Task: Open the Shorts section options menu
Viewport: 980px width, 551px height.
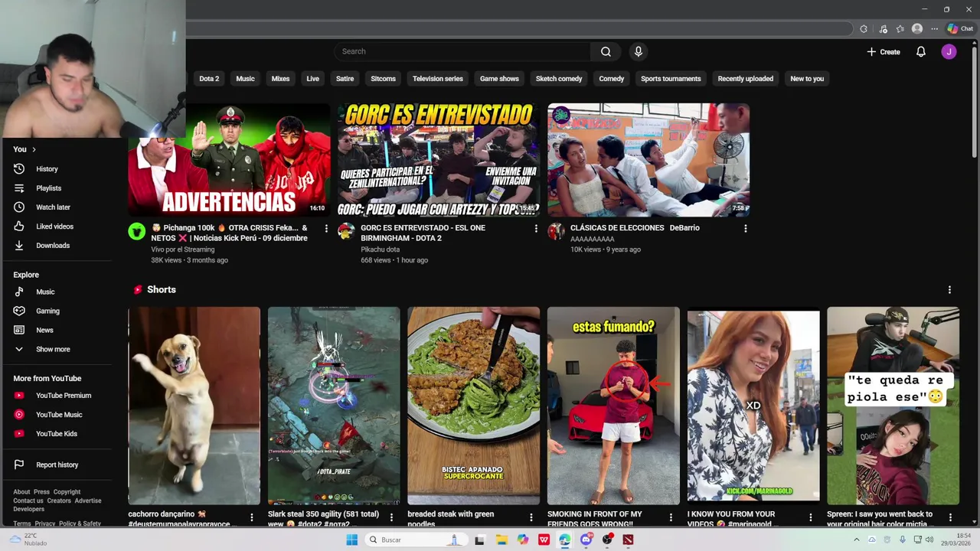Action: point(949,290)
